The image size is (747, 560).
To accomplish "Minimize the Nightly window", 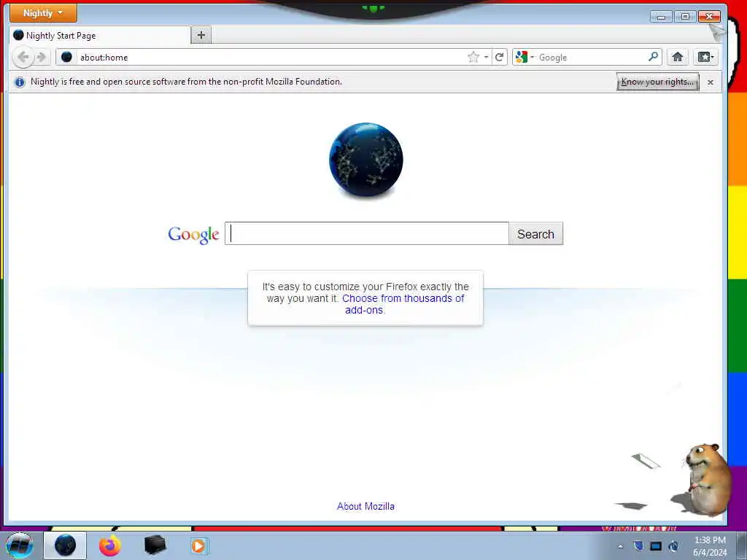I will click(x=661, y=17).
